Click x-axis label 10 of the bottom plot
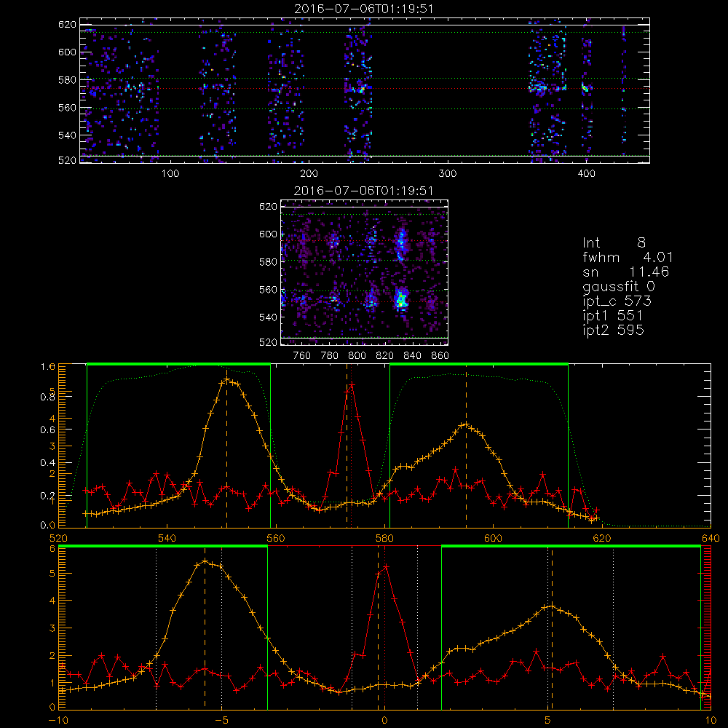 click(711, 721)
